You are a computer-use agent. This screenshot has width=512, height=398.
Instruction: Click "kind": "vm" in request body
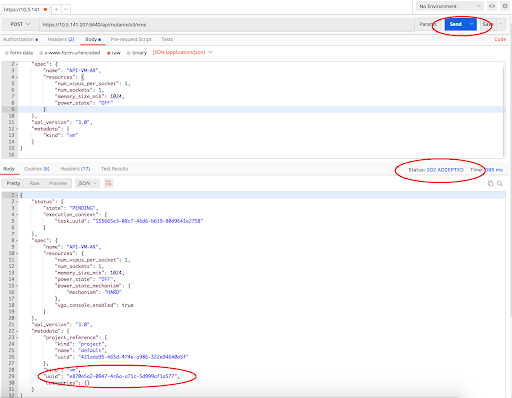(x=61, y=135)
